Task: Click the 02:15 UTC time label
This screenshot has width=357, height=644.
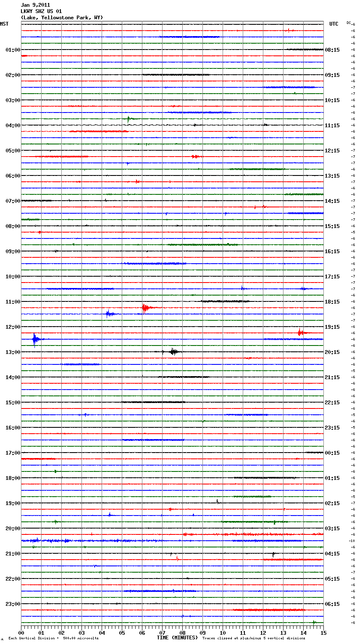Action: pyautogui.click(x=332, y=503)
